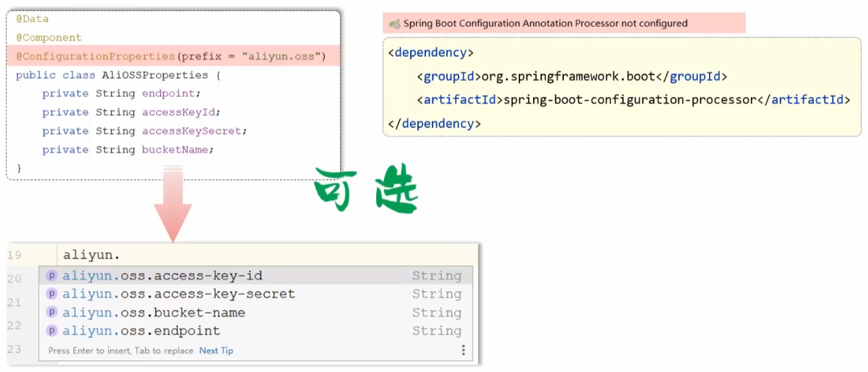Click property icon beside aliyun.oss.endpoint
The height and width of the screenshot is (372, 868).
pyautogui.click(x=52, y=331)
